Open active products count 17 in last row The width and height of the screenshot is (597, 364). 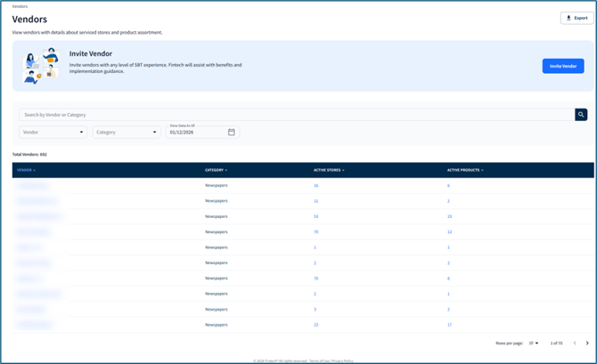coord(449,325)
